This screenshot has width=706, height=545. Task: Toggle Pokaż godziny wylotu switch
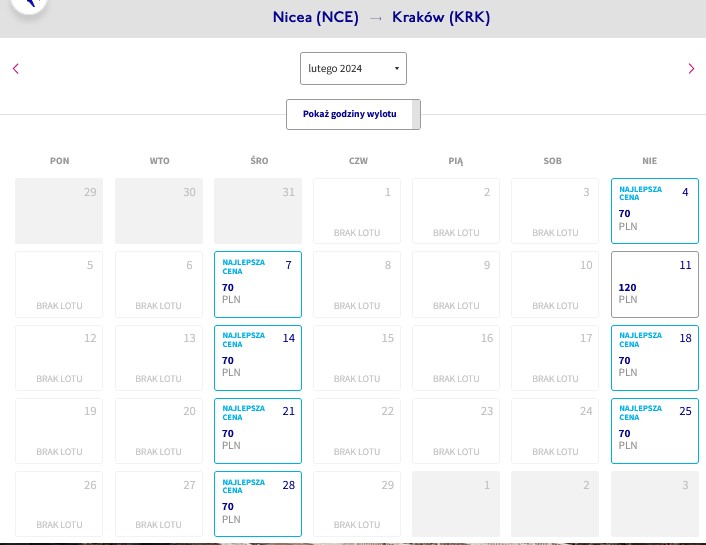pyautogui.click(x=353, y=114)
